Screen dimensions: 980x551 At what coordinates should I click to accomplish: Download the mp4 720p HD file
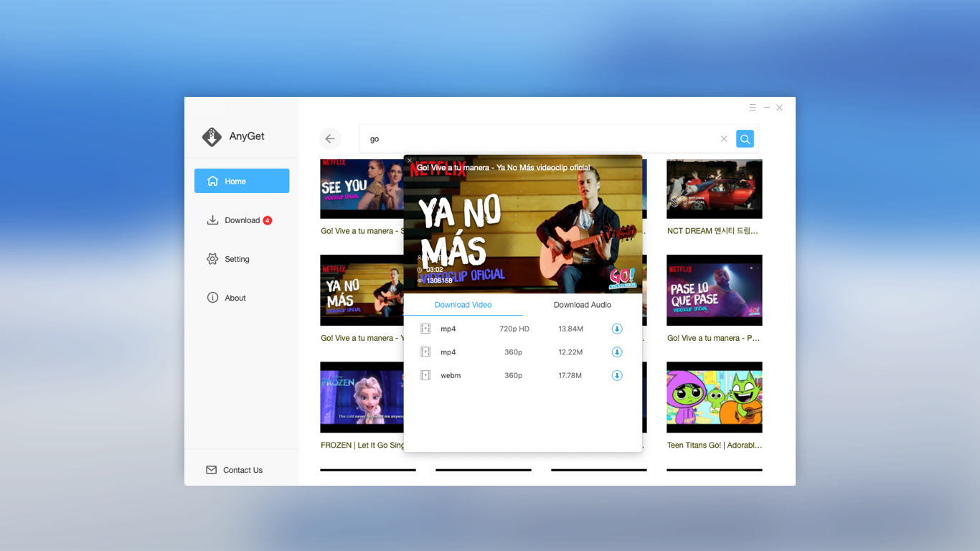click(617, 329)
